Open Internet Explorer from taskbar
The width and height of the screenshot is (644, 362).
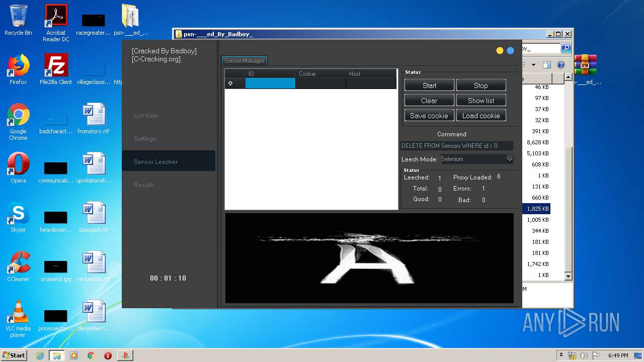tap(40, 355)
